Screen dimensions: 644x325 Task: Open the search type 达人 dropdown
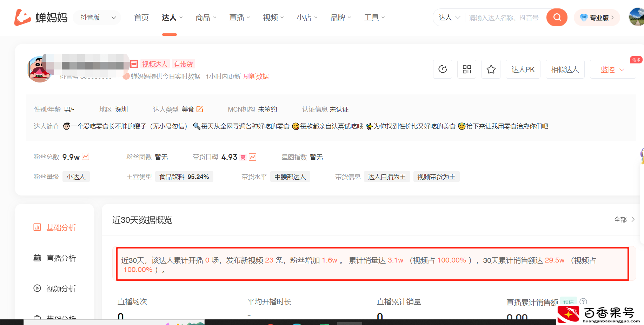point(449,17)
